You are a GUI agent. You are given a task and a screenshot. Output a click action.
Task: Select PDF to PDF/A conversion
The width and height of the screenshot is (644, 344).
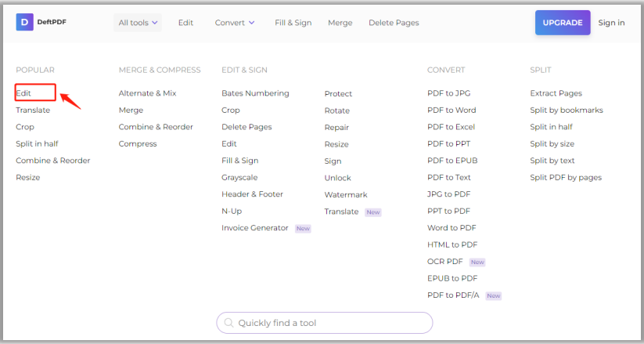tap(453, 295)
